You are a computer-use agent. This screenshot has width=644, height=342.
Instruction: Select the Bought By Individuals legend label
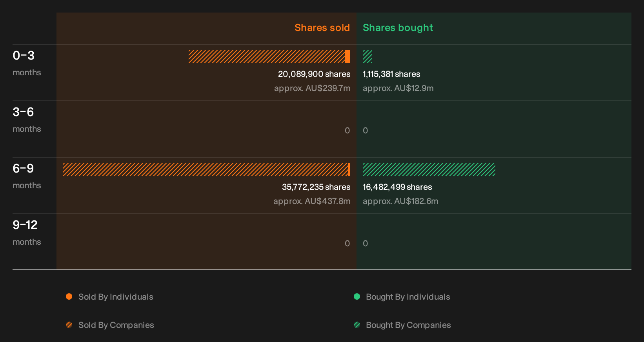408,297
